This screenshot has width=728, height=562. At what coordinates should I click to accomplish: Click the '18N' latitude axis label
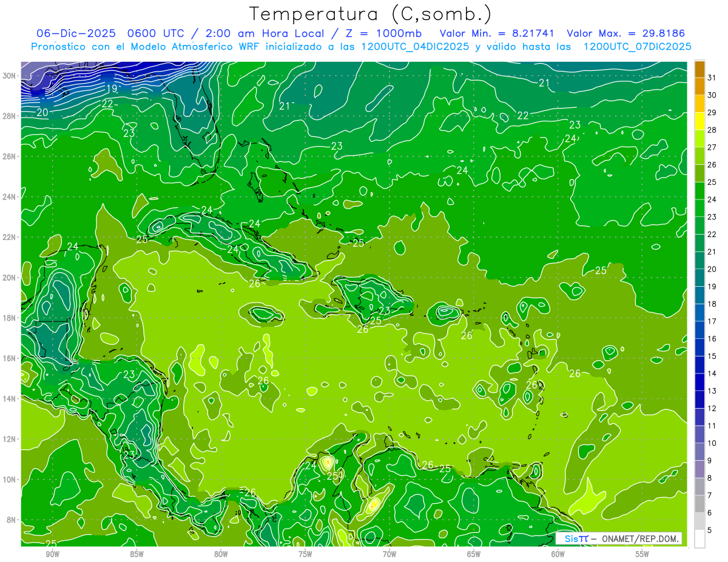(10, 318)
